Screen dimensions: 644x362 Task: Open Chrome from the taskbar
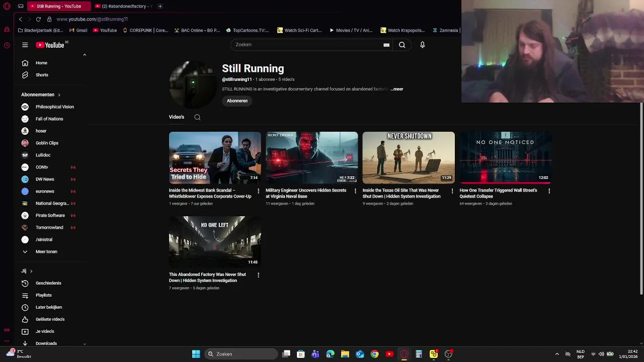tap(374, 354)
